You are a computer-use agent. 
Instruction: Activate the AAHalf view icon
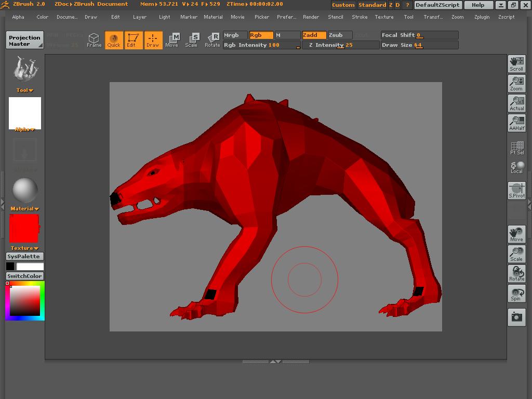coord(516,123)
